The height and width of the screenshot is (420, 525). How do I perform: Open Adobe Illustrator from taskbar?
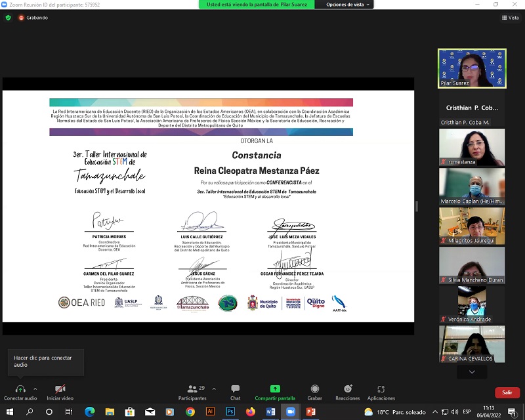(x=210, y=411)
